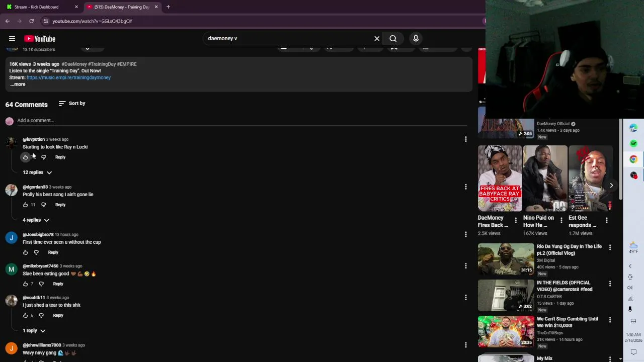Dislike the 'Prolly his best song' comment
This screenshot has height=362, width=644.
pyautogui.click(x=43, y=205)
